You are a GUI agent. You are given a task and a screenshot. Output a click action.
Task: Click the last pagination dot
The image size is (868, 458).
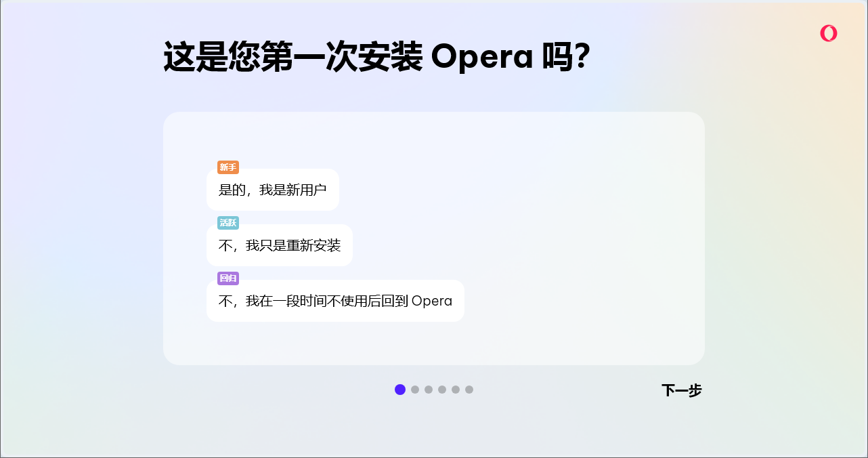(469, 390)
